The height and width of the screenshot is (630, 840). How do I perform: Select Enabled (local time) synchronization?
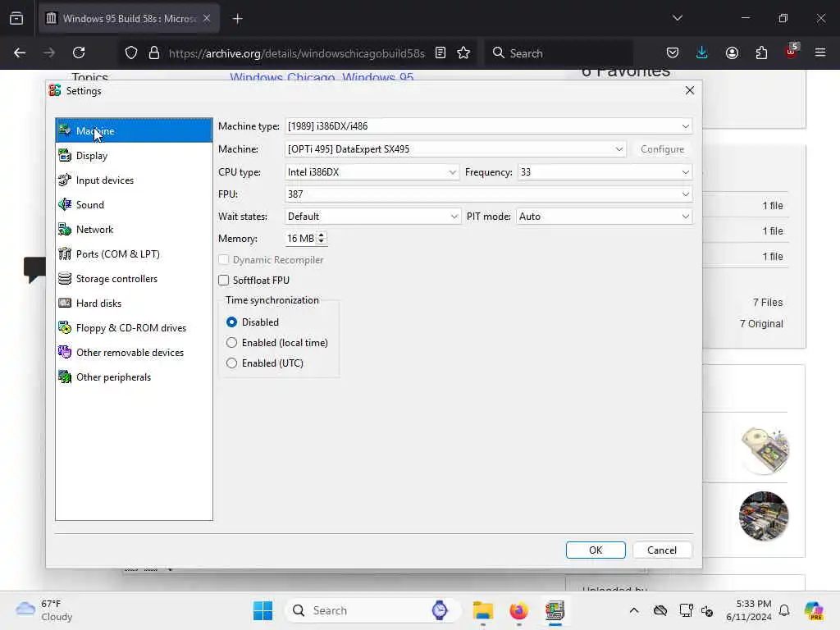pyautogui.click(x=231, y=342)
